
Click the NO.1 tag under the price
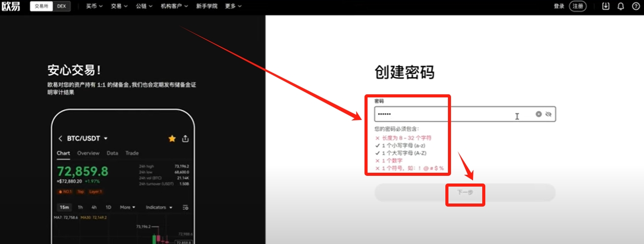[x=65, y=192]
